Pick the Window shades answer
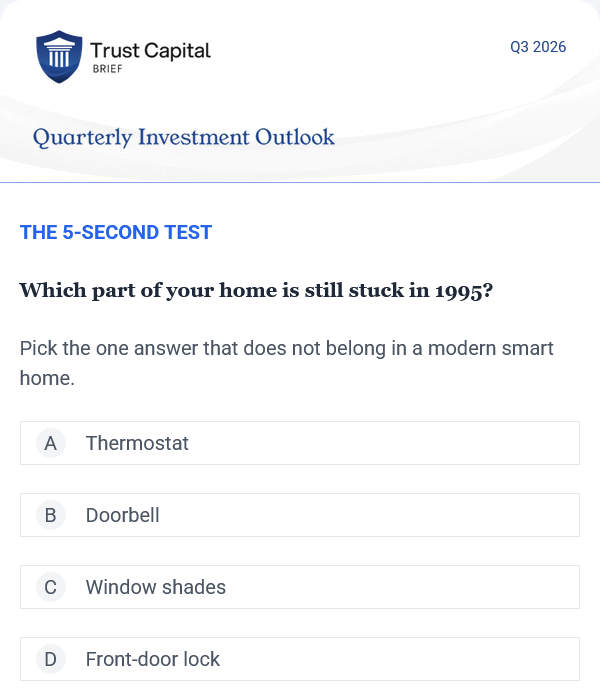Viewport: 600px width, 700px height. (x=300, y=587)
